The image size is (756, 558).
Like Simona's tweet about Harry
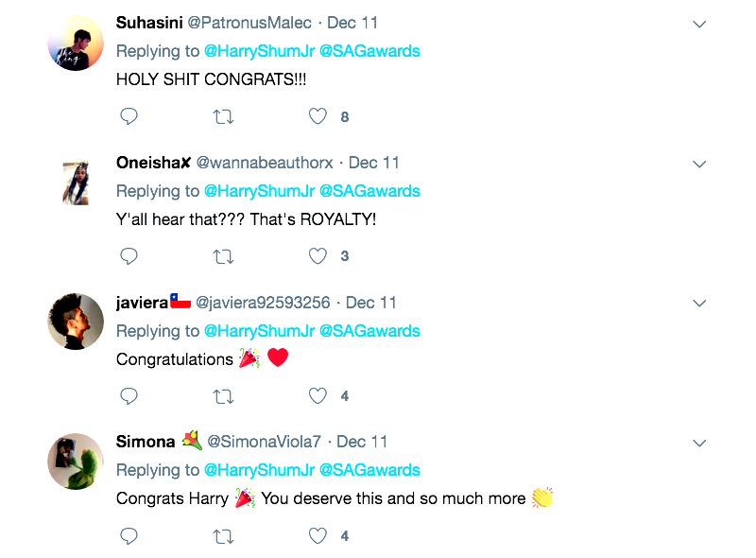pos(318,535)
